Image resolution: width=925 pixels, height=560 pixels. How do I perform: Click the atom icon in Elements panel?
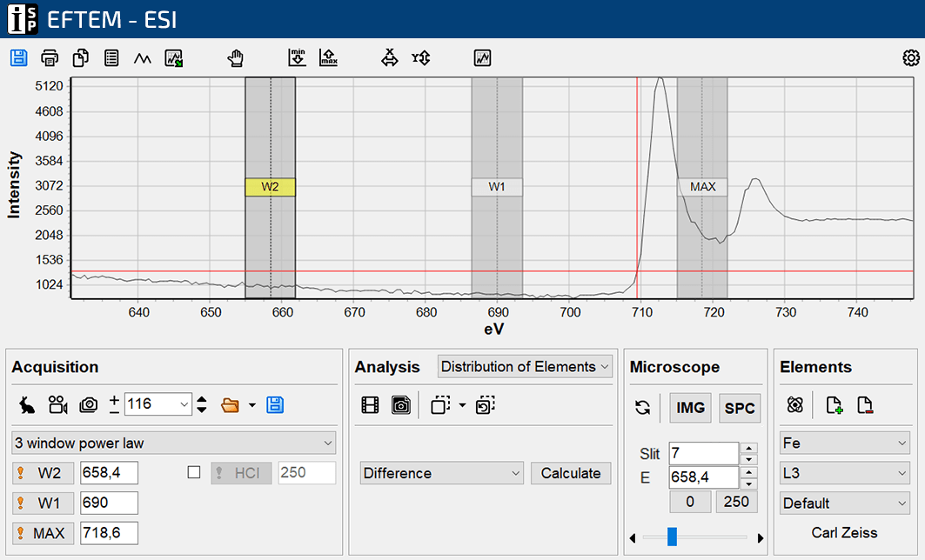794,404
